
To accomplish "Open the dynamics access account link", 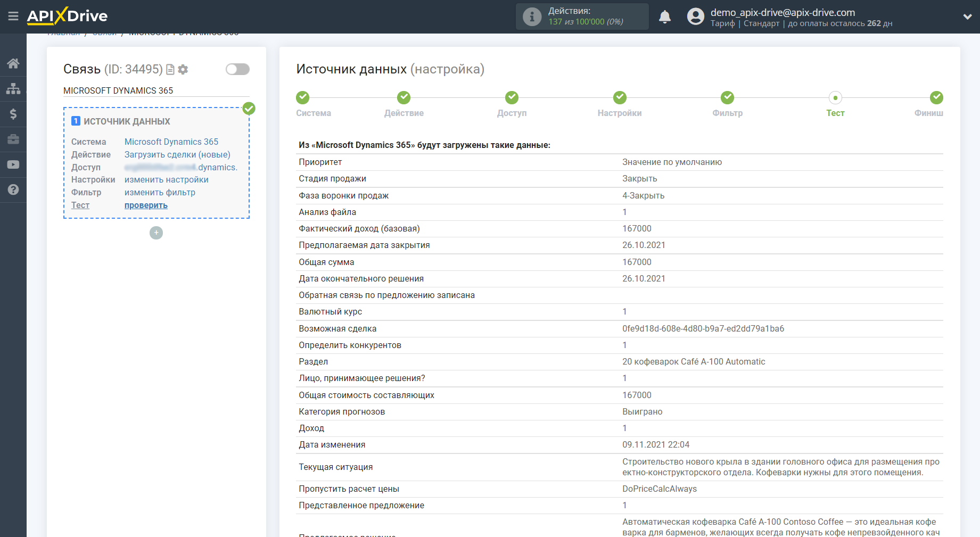I will (x=181, y=167).
